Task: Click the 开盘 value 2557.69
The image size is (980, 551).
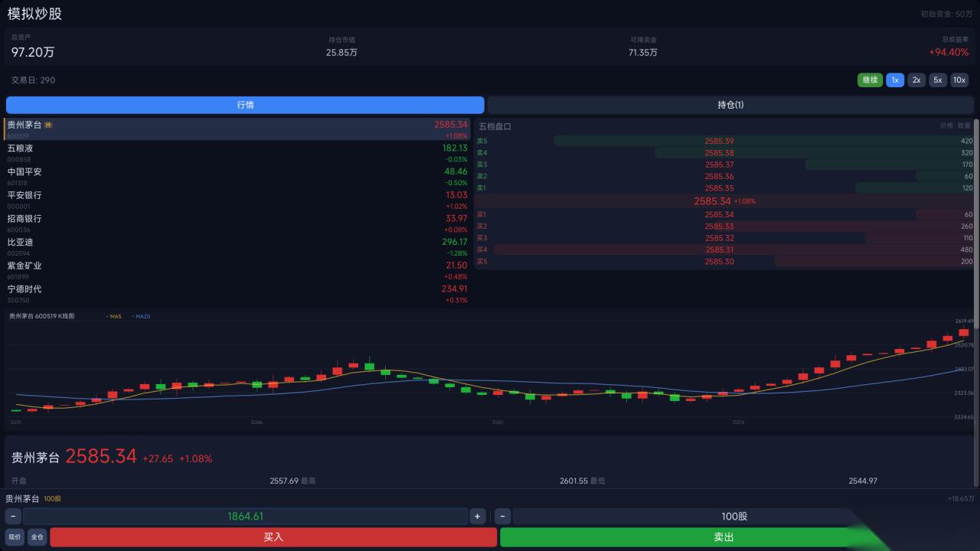Action: click(284, 481)
